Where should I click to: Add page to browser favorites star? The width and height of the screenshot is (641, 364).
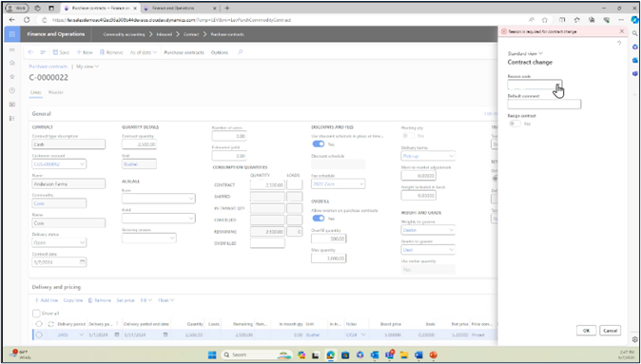(545, 20)
